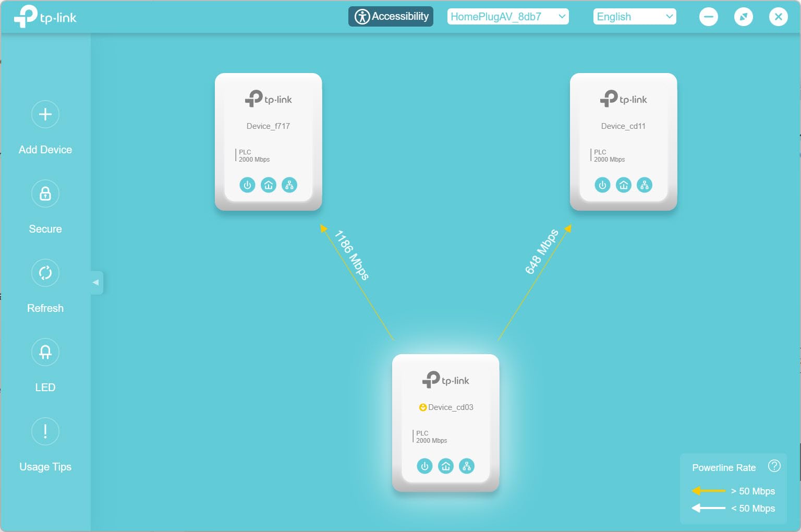The image size is (801, 532).
Task: Collapse the left sidebar with arrow tab
Action: click(x=96, y=283)
